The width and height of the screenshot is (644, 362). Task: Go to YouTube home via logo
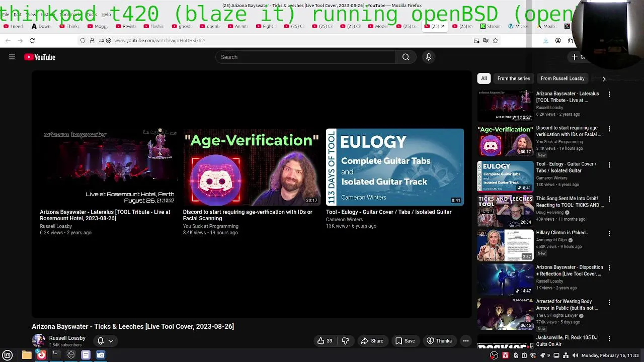(x=40, y=57)
